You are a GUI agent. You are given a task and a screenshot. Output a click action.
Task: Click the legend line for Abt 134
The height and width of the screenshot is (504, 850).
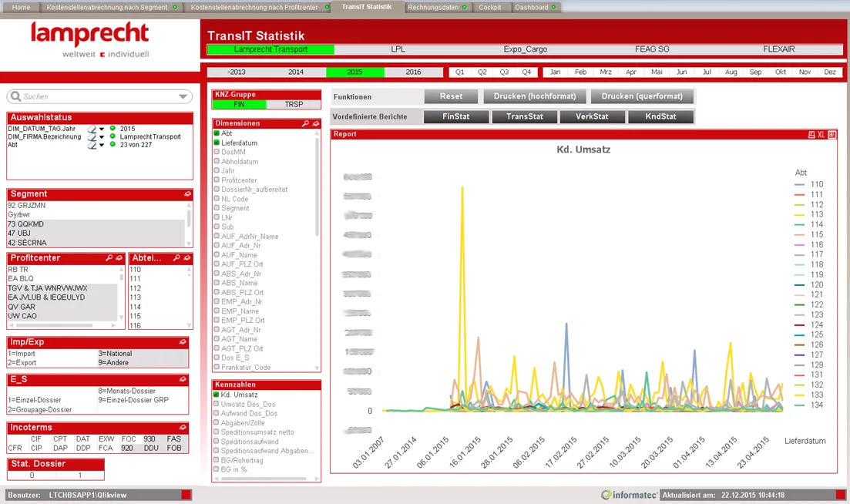[x=800, y=405]
